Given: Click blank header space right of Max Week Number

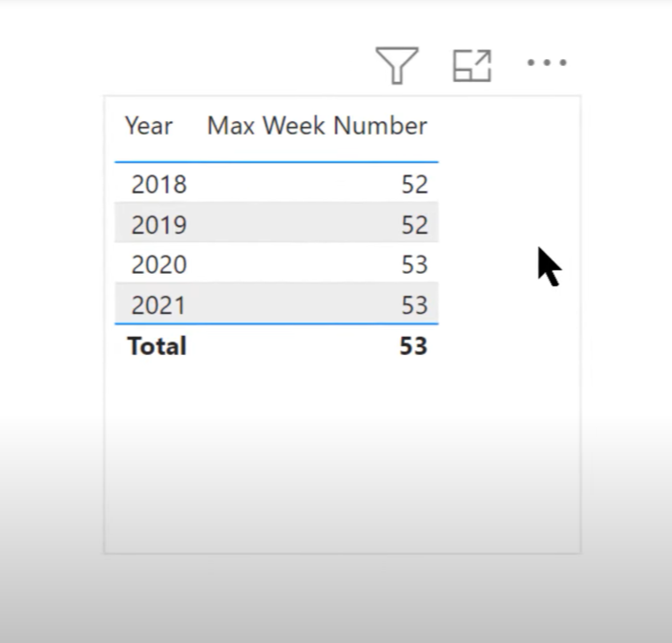Looking at the screenshot, I should point(508,126).
